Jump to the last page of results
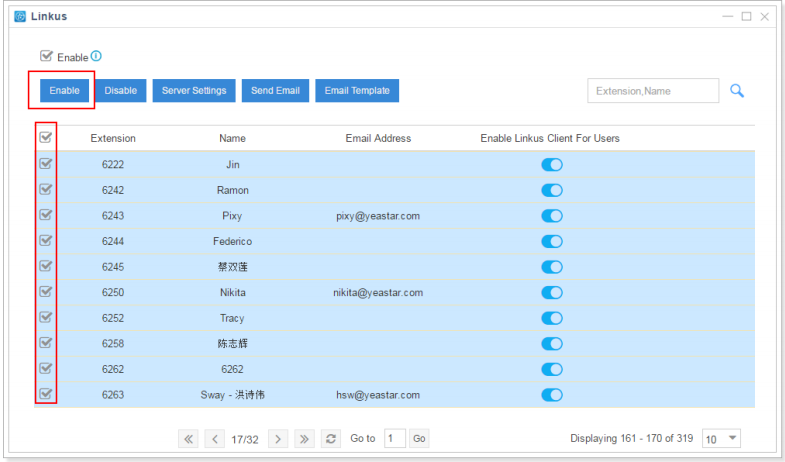The width and height of the screenshot is (785, 462). click(x=305, y=438)
